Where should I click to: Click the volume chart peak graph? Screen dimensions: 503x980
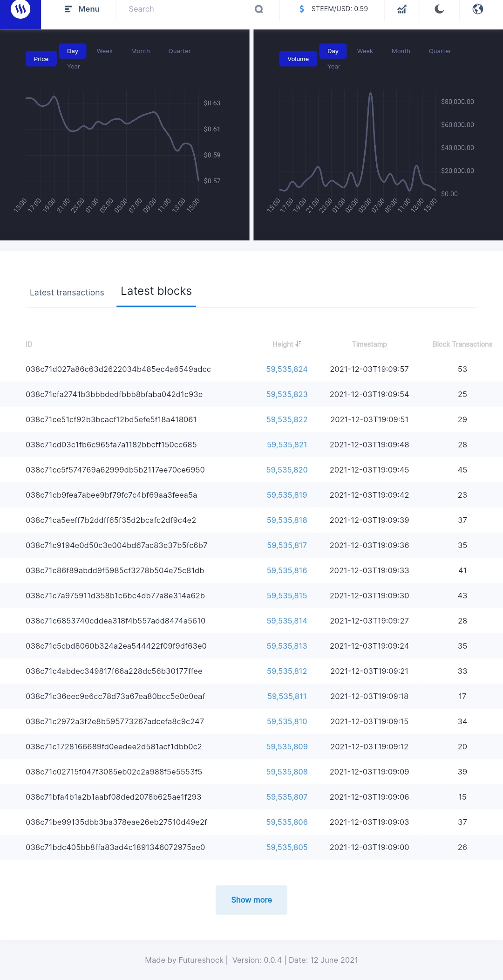(358, 142)
